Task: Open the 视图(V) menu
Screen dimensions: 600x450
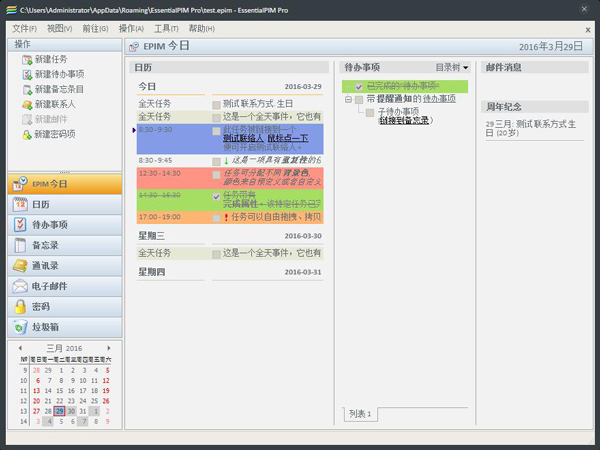Action: (x=59, y=29)
